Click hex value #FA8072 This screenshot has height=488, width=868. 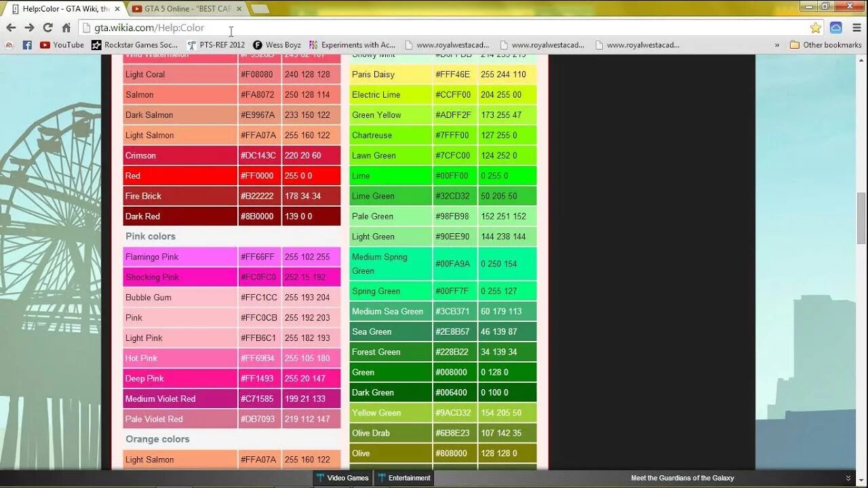[257, 95]
